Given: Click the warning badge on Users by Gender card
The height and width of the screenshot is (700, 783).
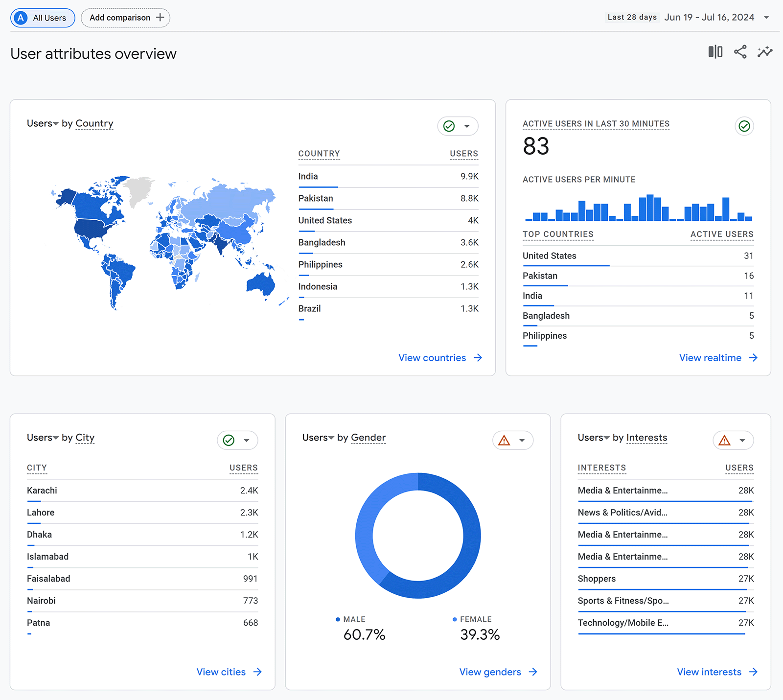Looking at the screenshot, I should (505, 440).
